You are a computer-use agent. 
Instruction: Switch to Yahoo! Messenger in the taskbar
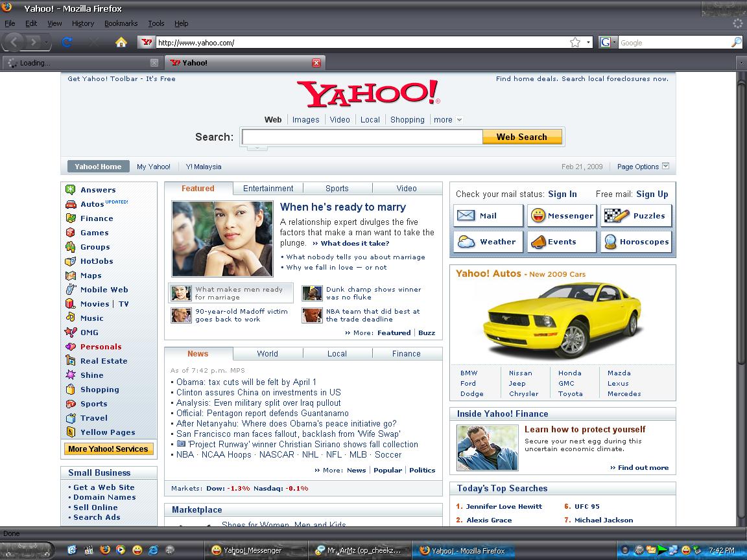click(x=255, y=550)
